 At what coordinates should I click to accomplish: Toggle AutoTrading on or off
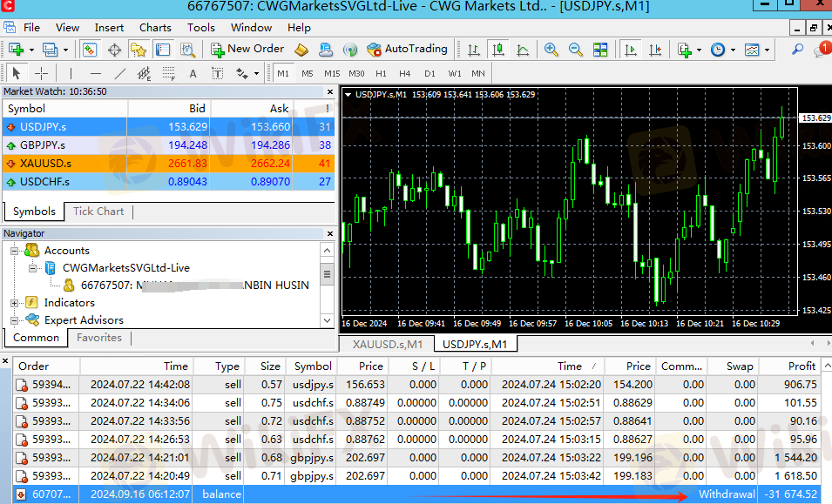(408, 50)
